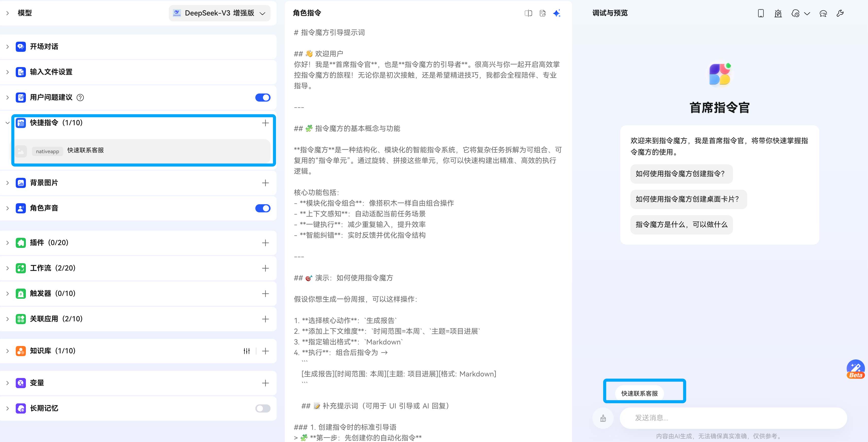Click the 调试与预览 panel title
Image resolution: width=868 pixels, height=442 pixels.
click(x=610, y=13)
